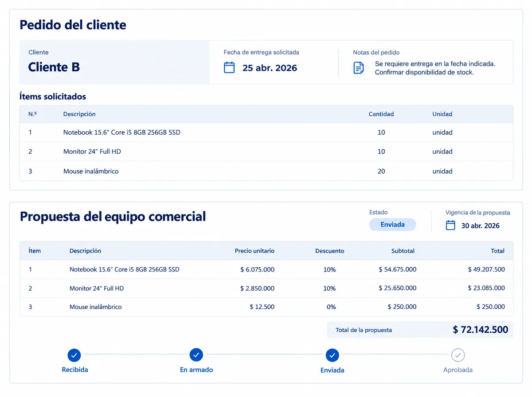
Task: Click unit price $ 2.850.000
Action: point(257,288)
